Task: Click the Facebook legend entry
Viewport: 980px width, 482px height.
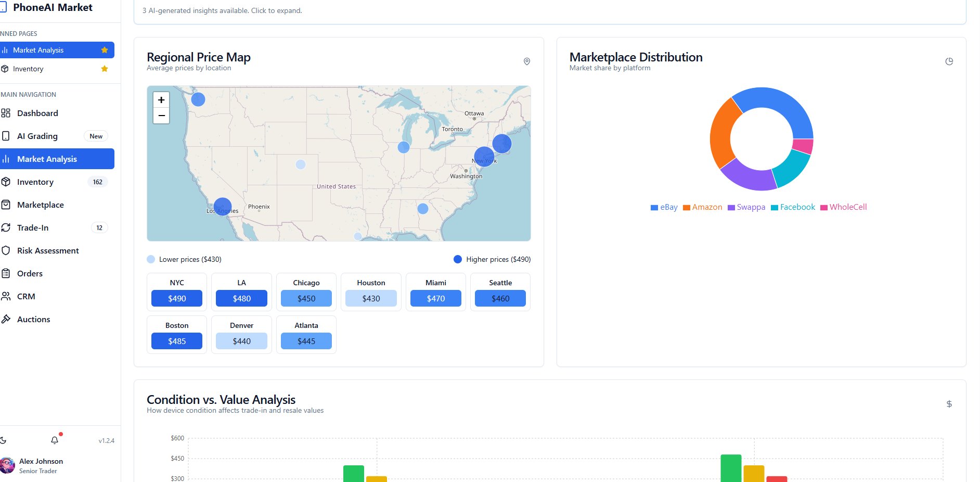Action: [x=793, y=207]
